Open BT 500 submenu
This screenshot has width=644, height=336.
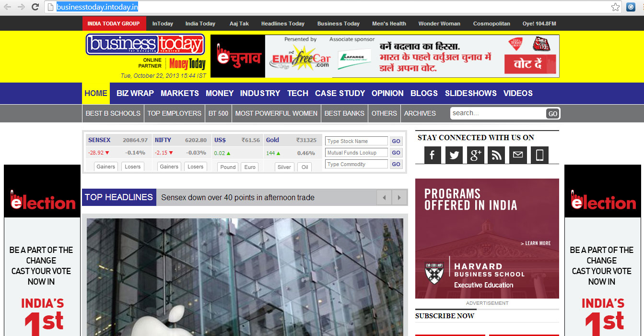(x=218, y=113)
